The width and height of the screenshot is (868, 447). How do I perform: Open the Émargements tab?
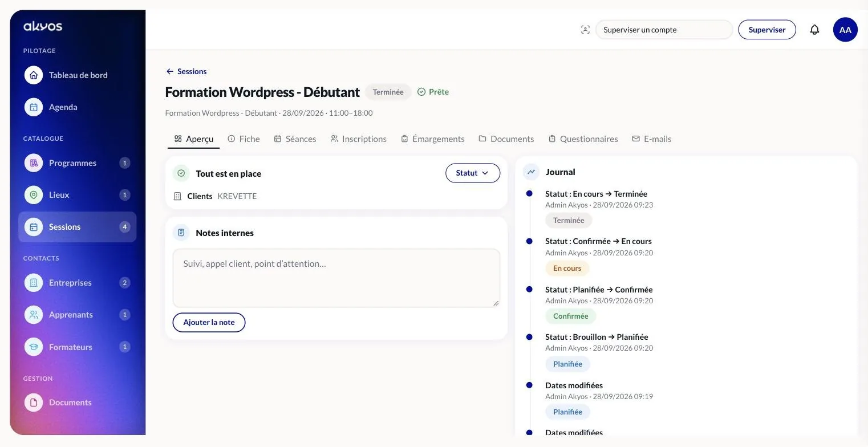433,139
